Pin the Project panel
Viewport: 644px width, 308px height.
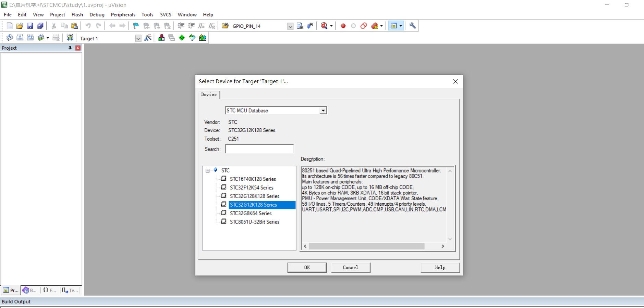coord(70,48)
